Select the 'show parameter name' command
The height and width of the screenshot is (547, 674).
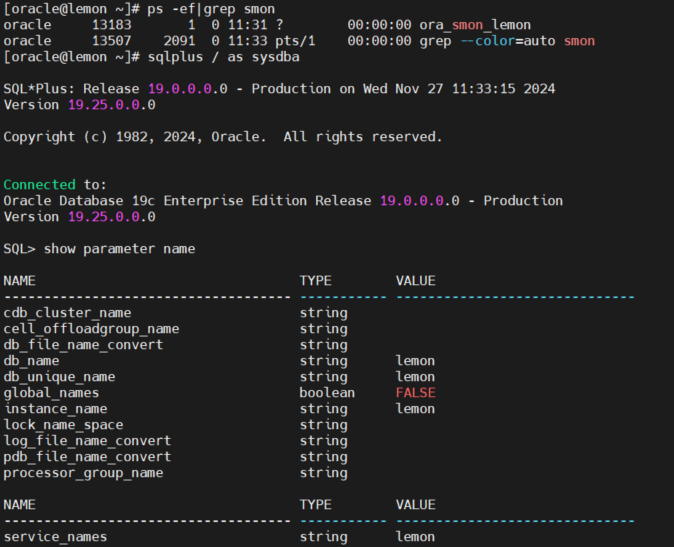tap(119, 249)
